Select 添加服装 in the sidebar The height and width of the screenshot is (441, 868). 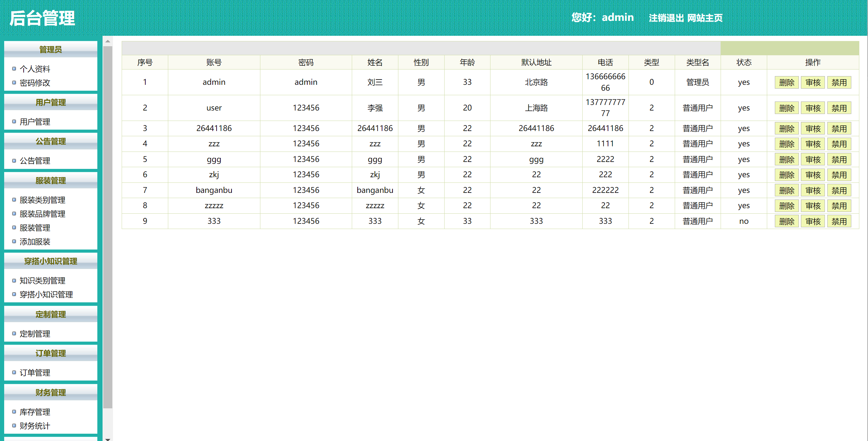35,242
